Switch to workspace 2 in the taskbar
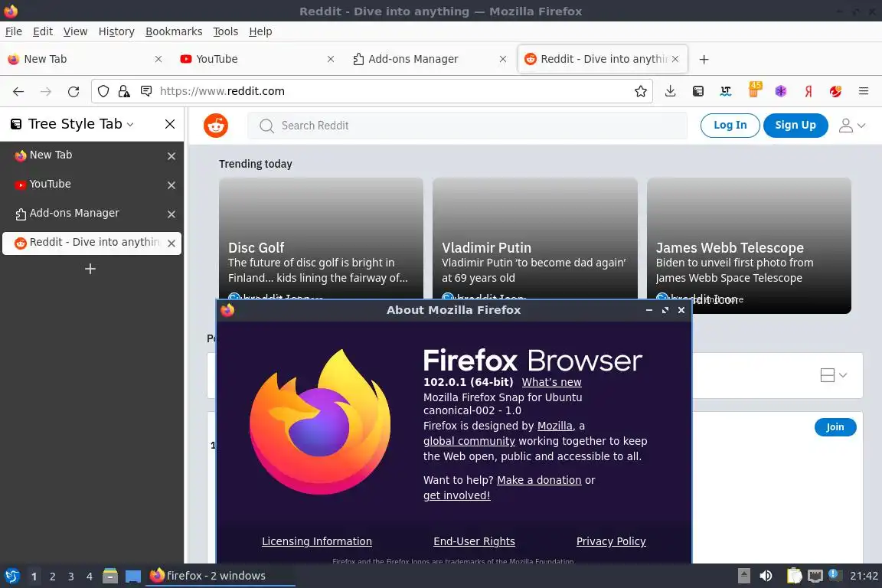This screenshot has width=882, height=588. 53,577
